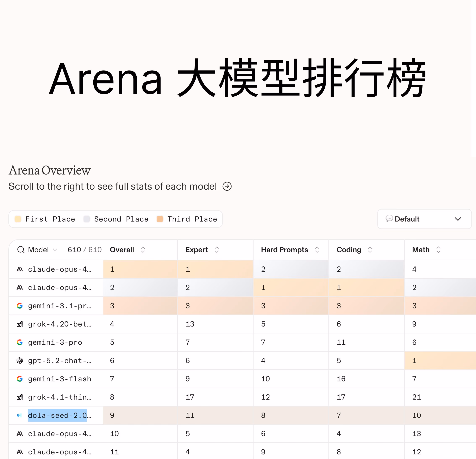The width and height of the screenshot is (476, 459).
Task: Click the circled arrow icon after the scroll hint
Action: [x=227, y=186]
